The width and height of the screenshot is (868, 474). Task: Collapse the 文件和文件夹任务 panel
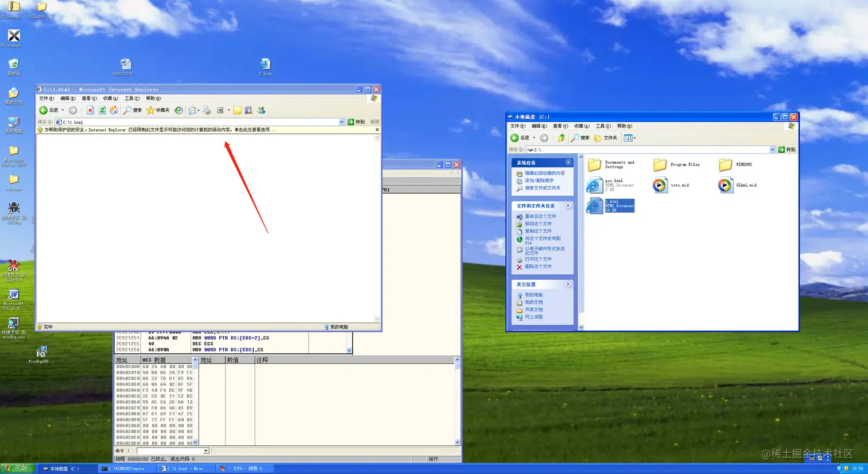coord(568,206)
